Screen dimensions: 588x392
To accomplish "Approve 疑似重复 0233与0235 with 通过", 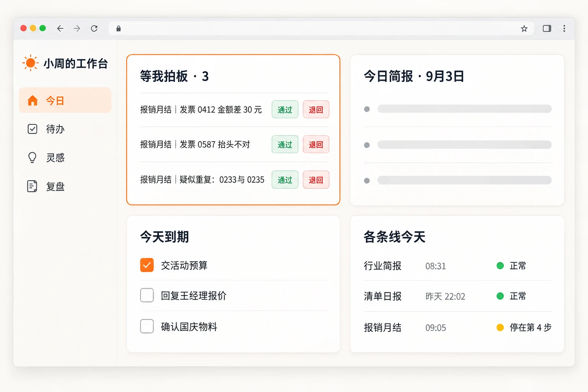I will coord(285,180).
